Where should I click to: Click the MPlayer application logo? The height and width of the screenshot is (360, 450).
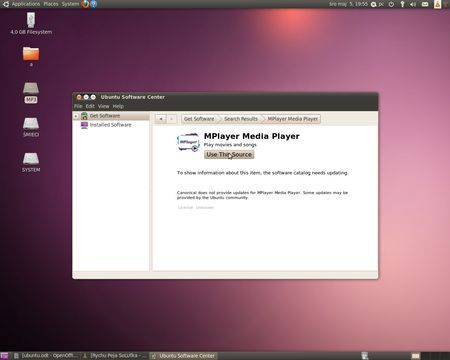[x=188, y=142]
